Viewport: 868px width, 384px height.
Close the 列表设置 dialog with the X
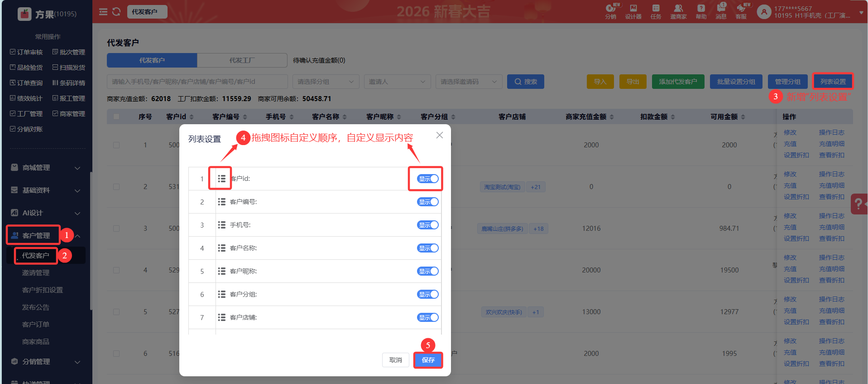tap(439, 135)
